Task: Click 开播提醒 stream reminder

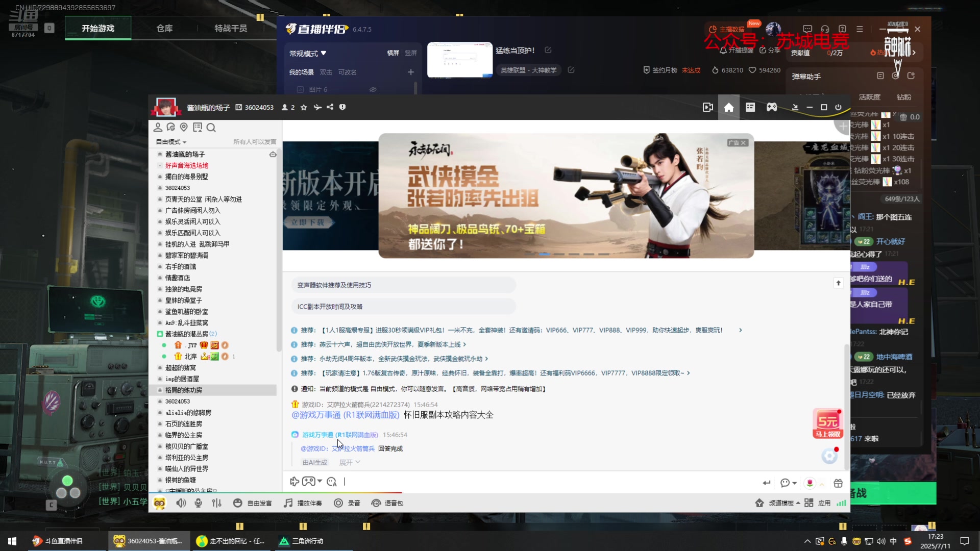Action: coord(737,51)
